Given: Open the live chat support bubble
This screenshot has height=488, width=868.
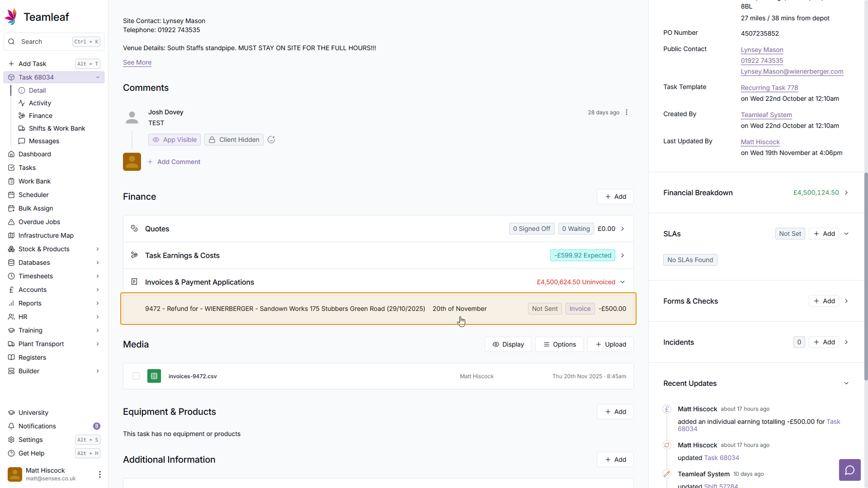Looking at the screenshot, I should click(x=849, y=470).
